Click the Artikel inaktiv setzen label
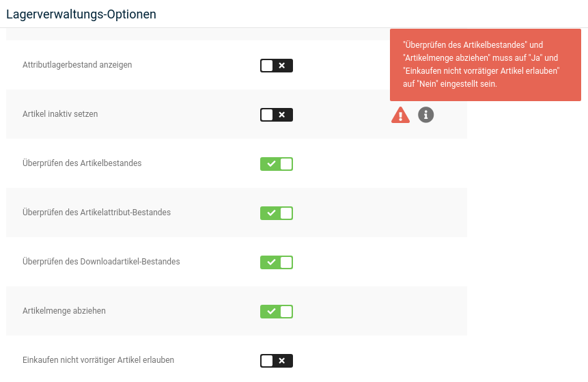 pos(60,114)
